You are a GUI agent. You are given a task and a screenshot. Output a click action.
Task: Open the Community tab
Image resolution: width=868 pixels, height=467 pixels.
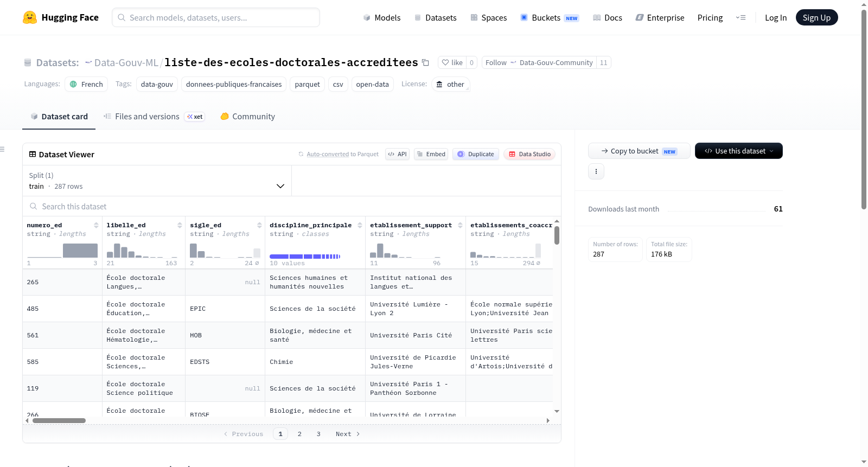(x=247, y=116)
